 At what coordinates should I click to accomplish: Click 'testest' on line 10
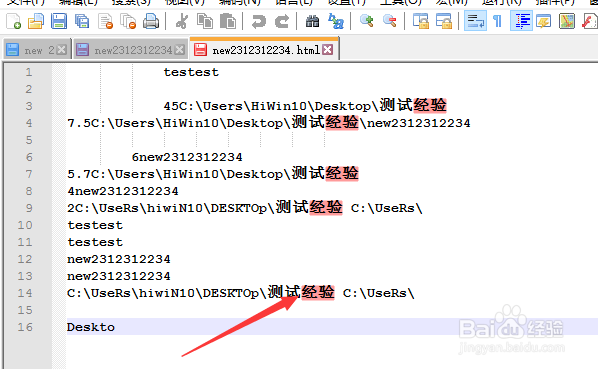pyautogui.click(x=95, y=225)
